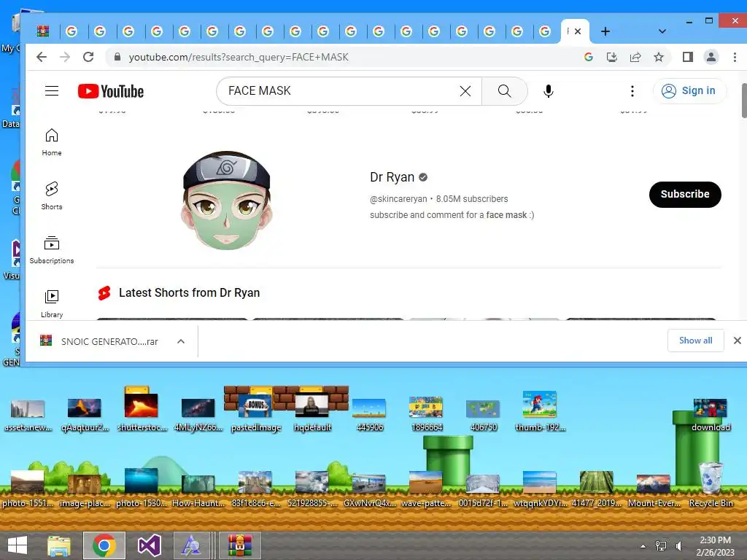
Task: Open Chrome three-dot customize menu
Action: (x=735, y=57)
